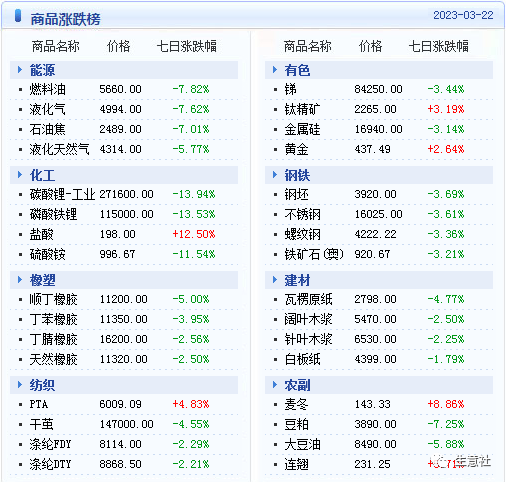The height and width of the screenshot is (482, 506).
Task: Select the 锑 commodity name
Action: pyautogui.click(x=290, y=89)
